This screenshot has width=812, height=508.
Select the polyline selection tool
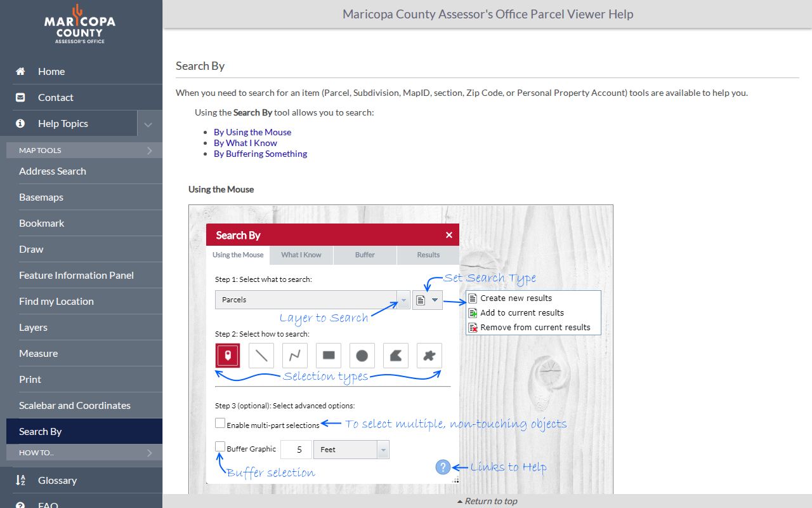point(295,356)
